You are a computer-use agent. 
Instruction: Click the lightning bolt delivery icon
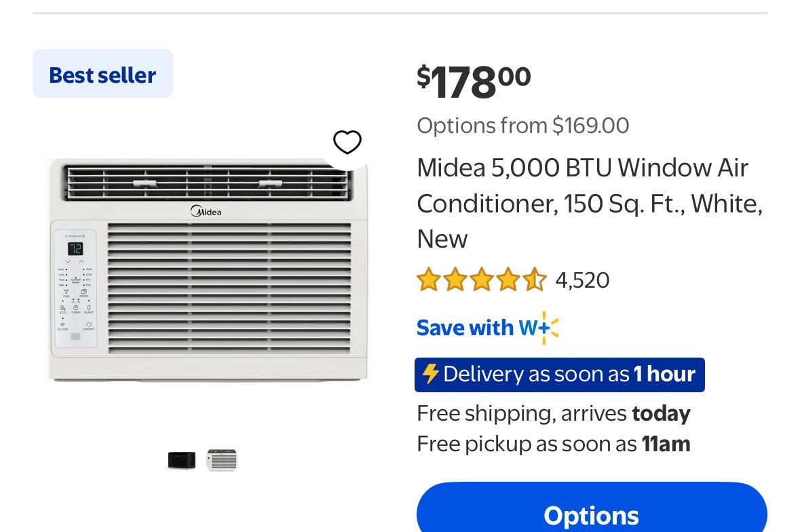click(430, 374)
